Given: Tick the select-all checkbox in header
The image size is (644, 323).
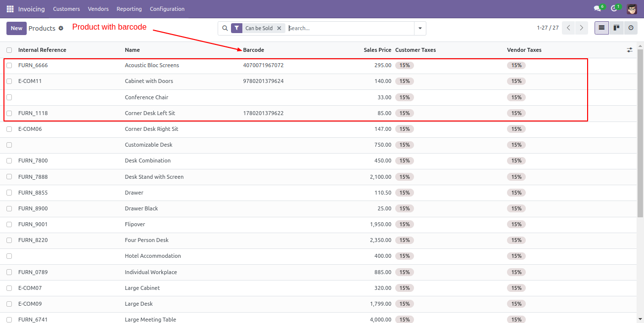Looking at the screenshot, I should point(9,50).
